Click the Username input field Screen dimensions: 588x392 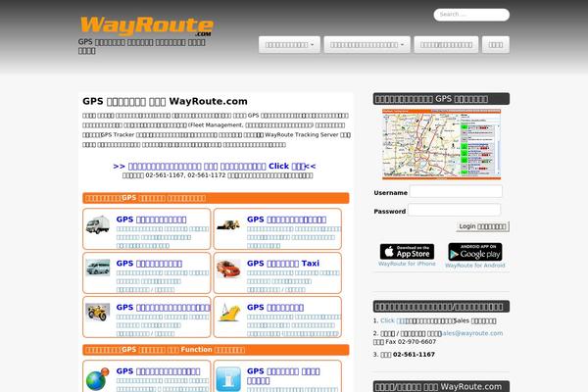pos(456,191)
